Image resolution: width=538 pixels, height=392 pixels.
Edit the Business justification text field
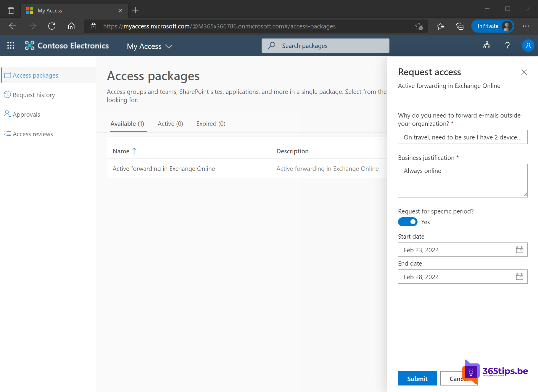click(x=463, y=181)
